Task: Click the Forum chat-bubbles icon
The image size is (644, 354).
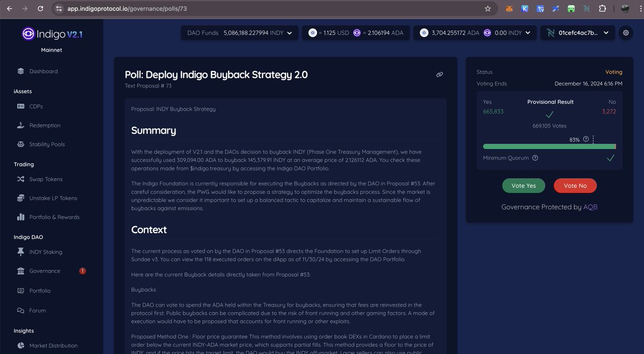Action: tap(21, 310)
